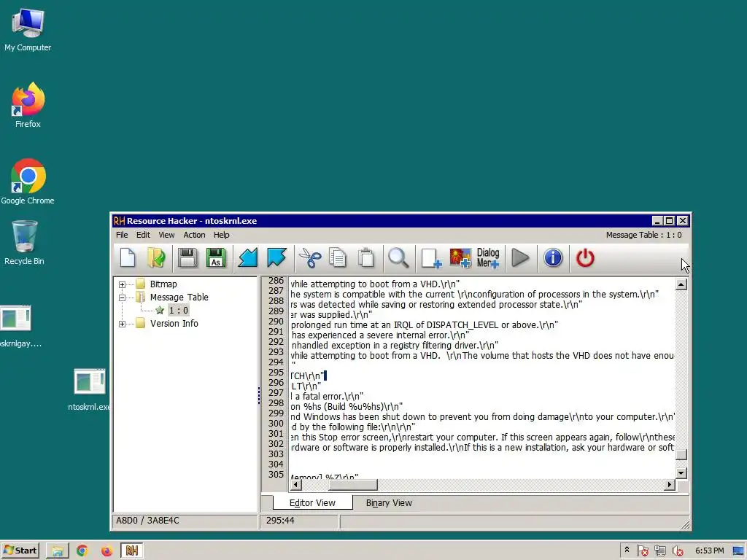Click the Explorer taskbar quick-launch icon

pyautogui.click(x=58, y=551)
